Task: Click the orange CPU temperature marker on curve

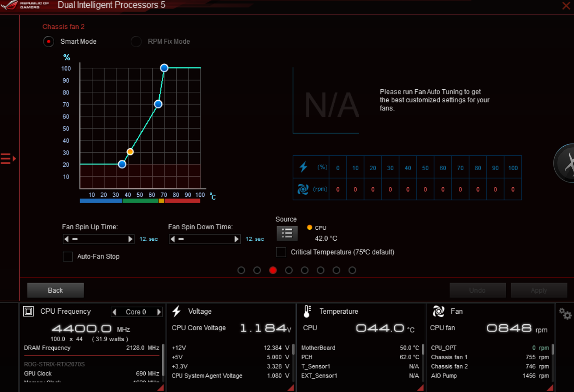Action: pyautogui.click(x=130, y=152)
